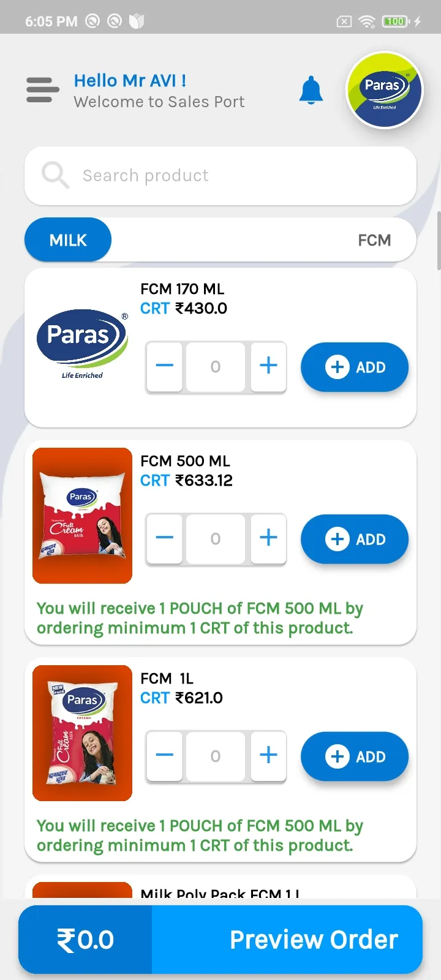Increase FCM 1L quantity with plus
Viewport: 441px width, 980px height.
pos(268,756)
